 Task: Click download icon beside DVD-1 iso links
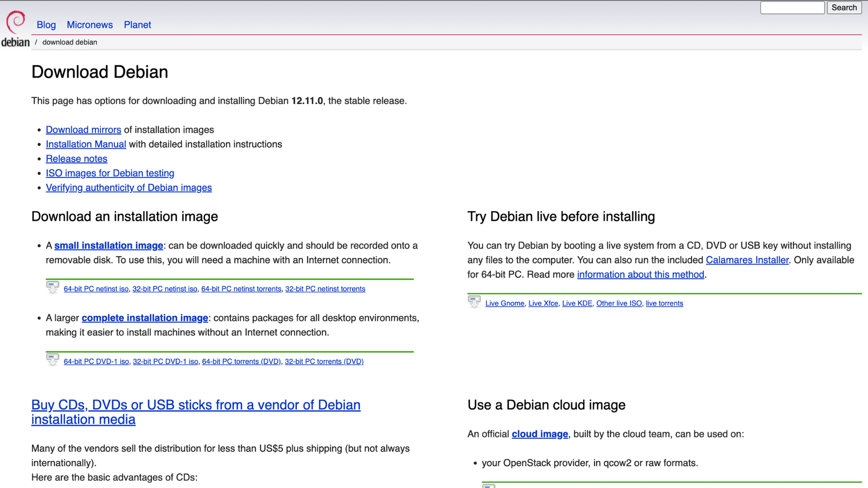click(52, 360)
